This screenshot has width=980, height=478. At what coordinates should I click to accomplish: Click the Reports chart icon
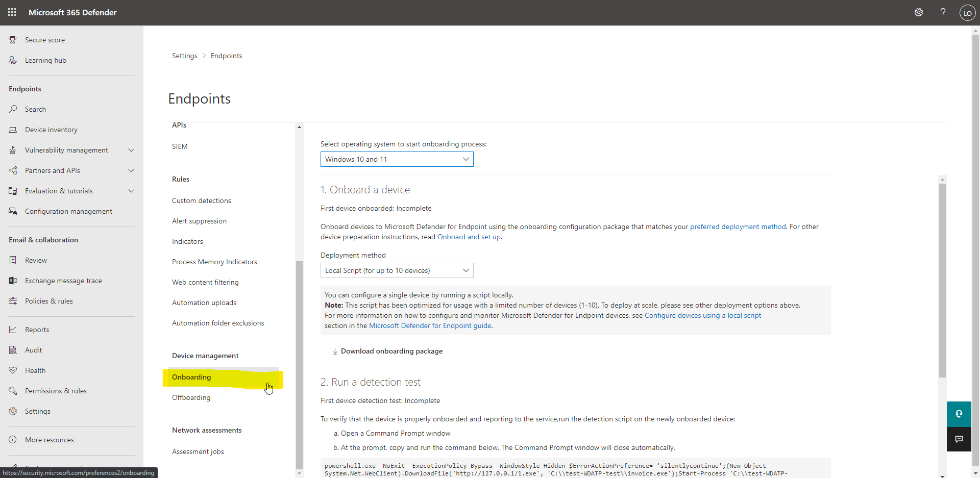[13, 330]
